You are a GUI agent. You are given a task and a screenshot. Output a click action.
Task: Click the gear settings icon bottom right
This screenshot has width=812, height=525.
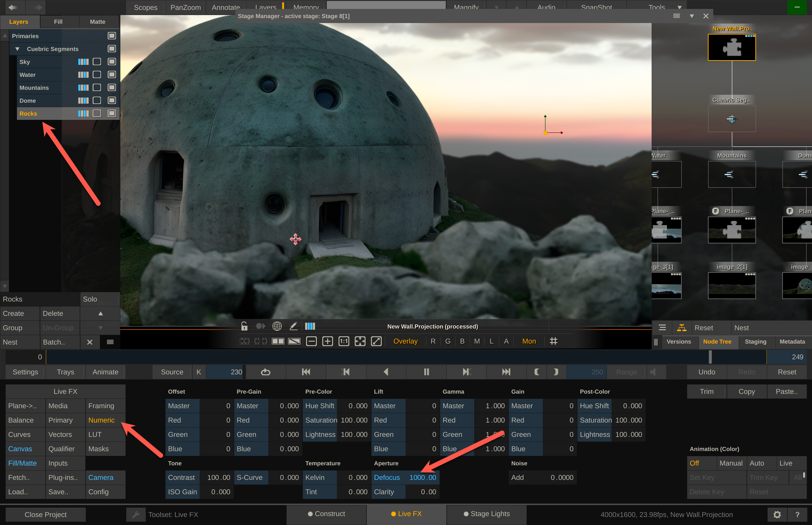coord(777,514)
